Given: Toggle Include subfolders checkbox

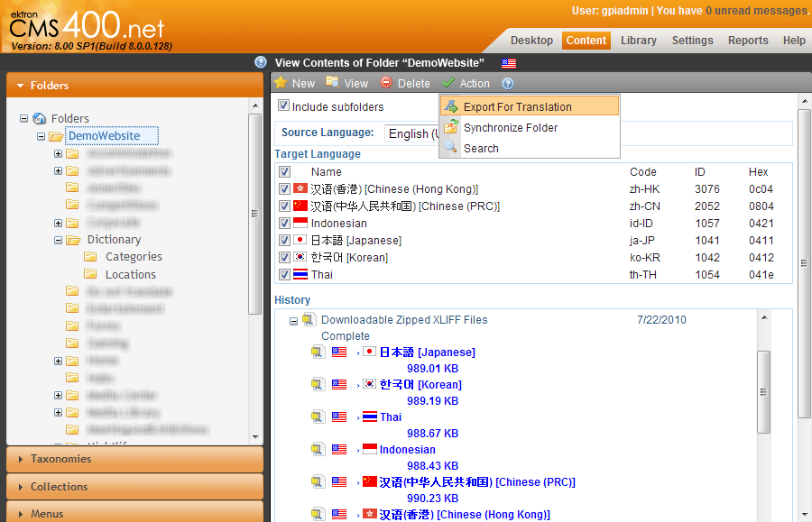Looking at the screenshot, I should (x=283, y=105).
